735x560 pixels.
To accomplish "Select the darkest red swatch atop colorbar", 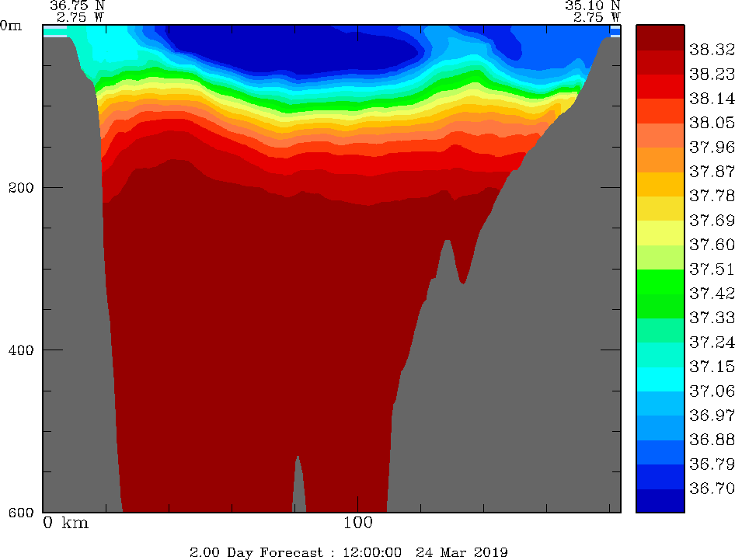I will 660,37.
